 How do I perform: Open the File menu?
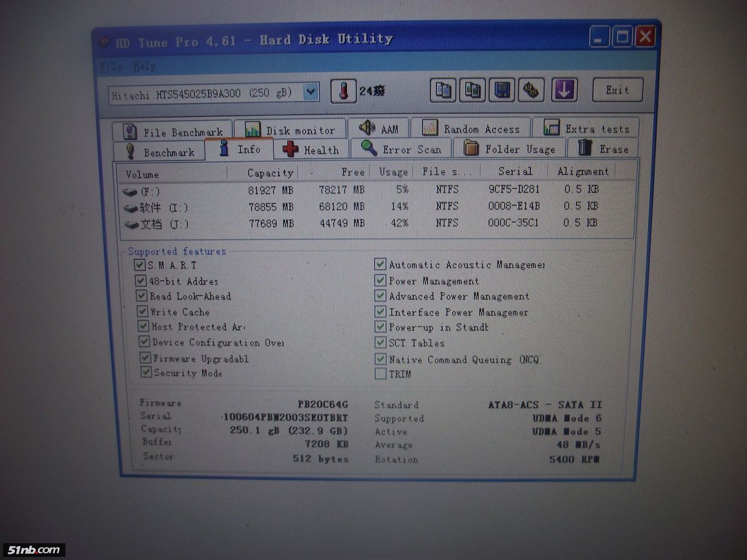tap(111, 66)
